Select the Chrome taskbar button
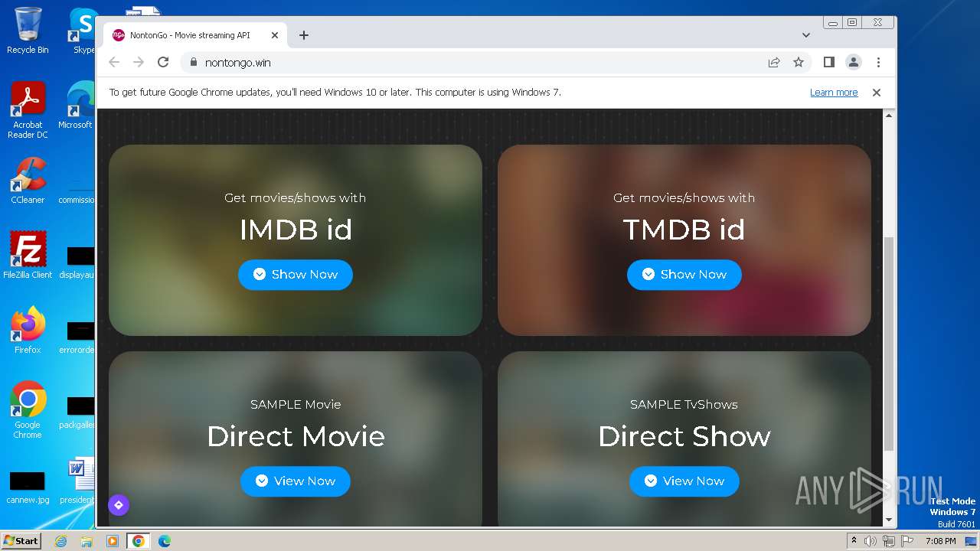This screenshot has width=980, height=551. [139, 541]
